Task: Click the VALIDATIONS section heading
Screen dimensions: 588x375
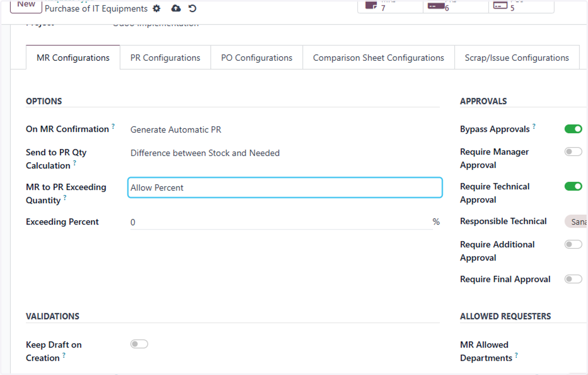Action: (x=52, y=317)
